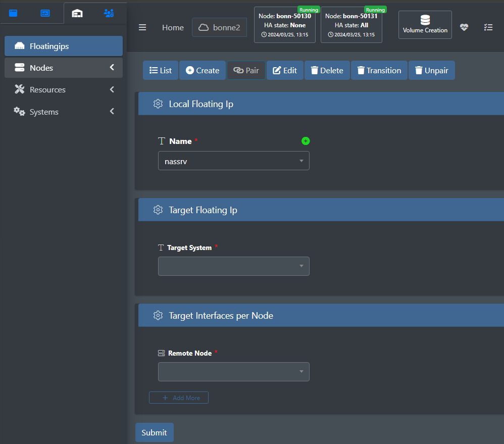
Task: Open the monitor dashboard icon tab
Action: click(45, 13)
